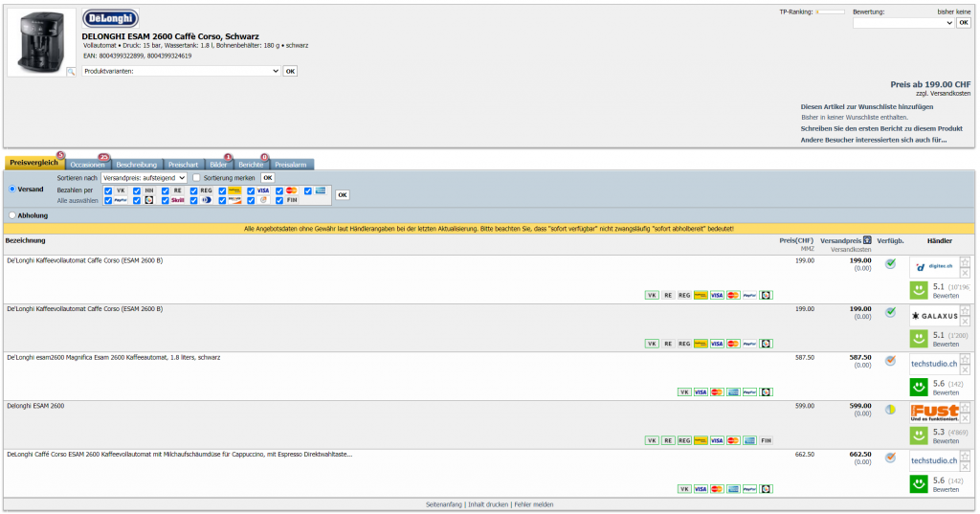Click the Diesen Artikel zur Wunschliste hinzufügen link
The height and width of the screenshot is (514, 980).
coord(866,106)
